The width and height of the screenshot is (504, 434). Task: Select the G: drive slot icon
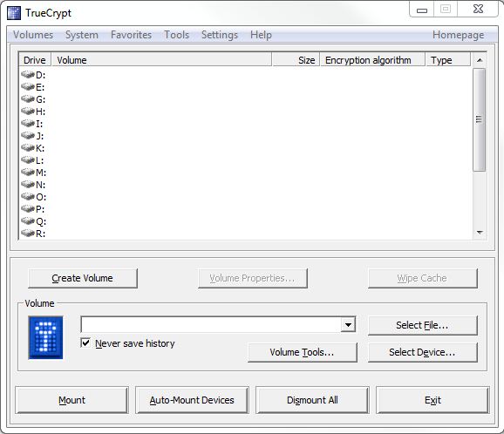(x=28, y=99)
